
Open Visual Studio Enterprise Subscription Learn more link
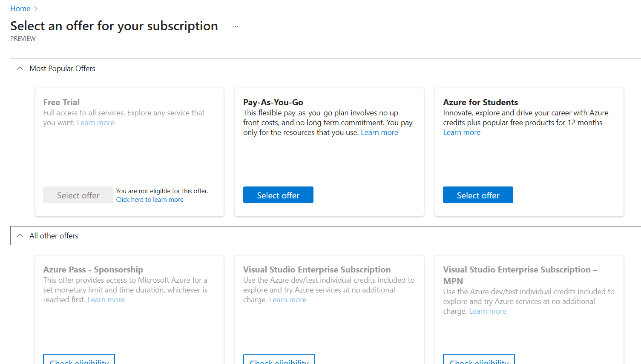pos(287,300)
